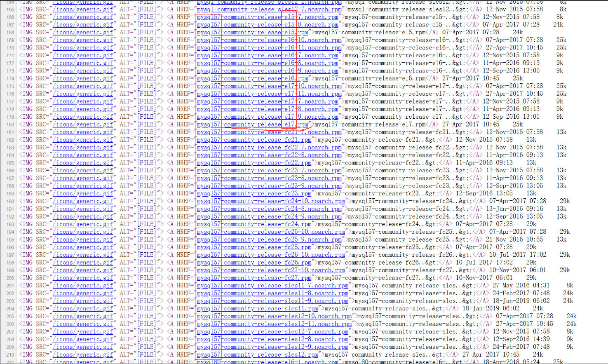Select line number 200 in the gutter
This screenshot has height=364, width=608.
10,278
